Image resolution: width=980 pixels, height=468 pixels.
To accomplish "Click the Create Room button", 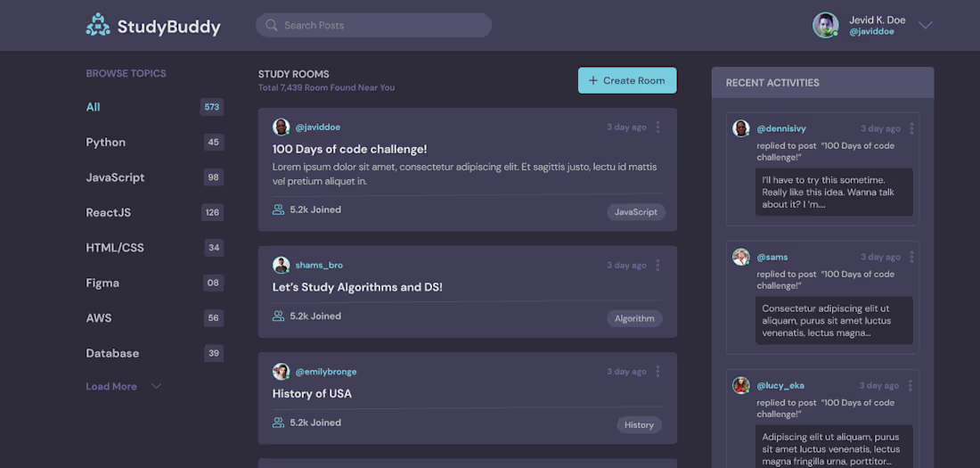I will pyautogui.click(x=627, y=81).
